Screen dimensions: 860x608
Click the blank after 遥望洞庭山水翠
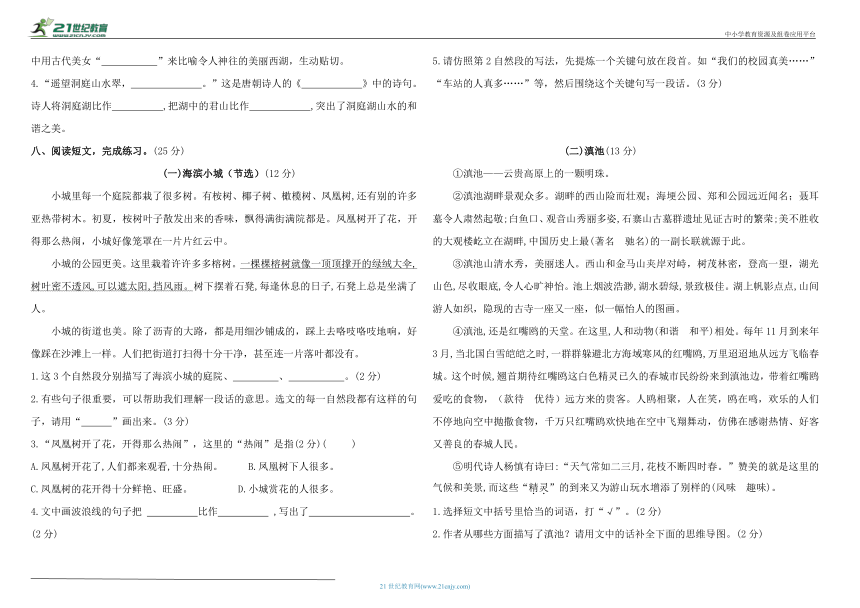click(x=167, y=84)
